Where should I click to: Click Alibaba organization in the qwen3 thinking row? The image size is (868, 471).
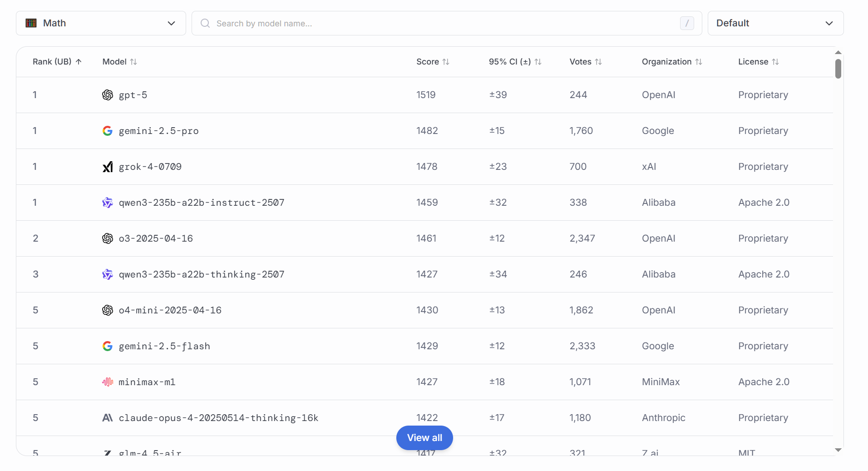tap(659, 274)
